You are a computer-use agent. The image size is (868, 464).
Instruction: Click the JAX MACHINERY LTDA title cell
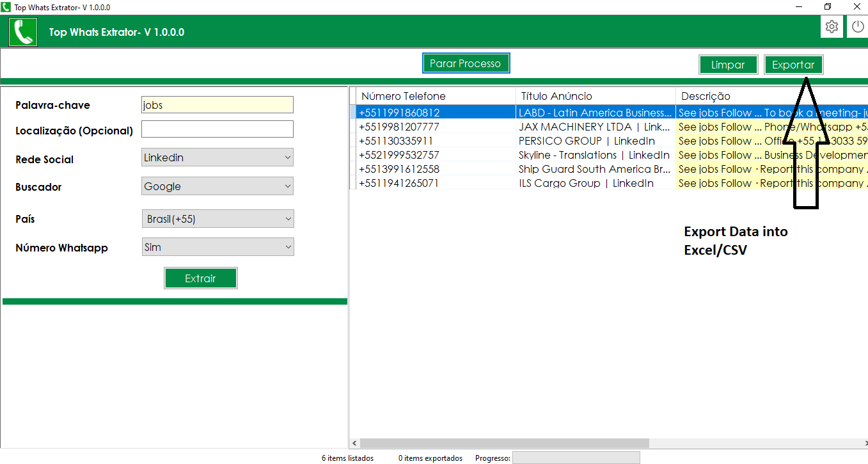596,127
